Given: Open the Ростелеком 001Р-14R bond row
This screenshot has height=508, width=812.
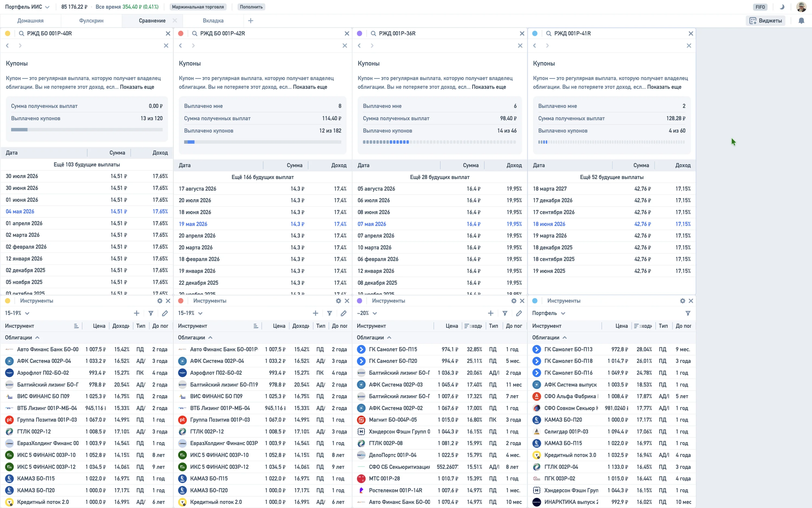Looking at the screenshot, I should 440,490.
